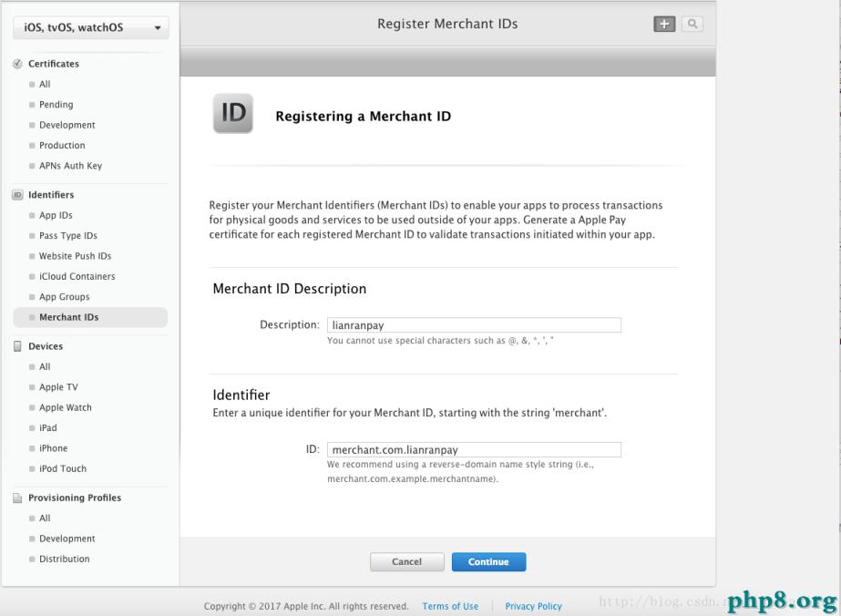The width and height of the screenshot is (841, 616).
Task: Click the plus icon to add Merchant ID
Action: click(x=664, y=25)
